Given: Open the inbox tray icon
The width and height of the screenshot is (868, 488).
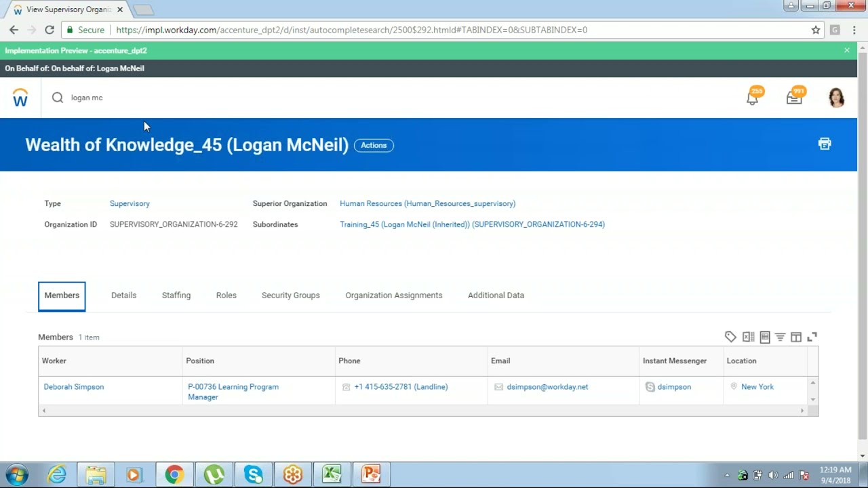Looking at the screenshot, I should pyautogui.click(x=794, y=98).
